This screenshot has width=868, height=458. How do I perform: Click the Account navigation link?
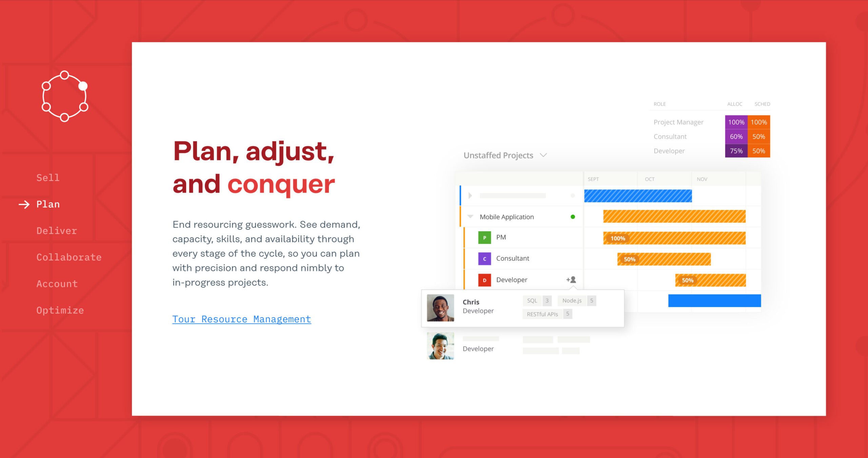point(56,284)
